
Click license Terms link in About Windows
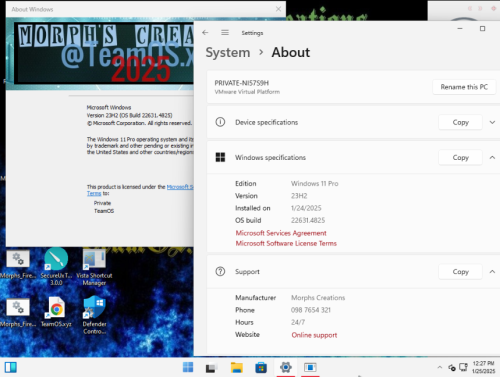point(94,193)
